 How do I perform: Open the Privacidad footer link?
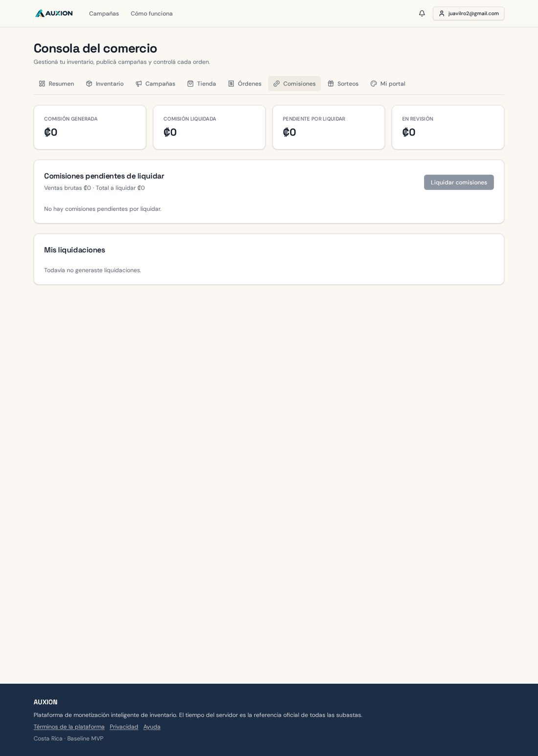point(124,727)
